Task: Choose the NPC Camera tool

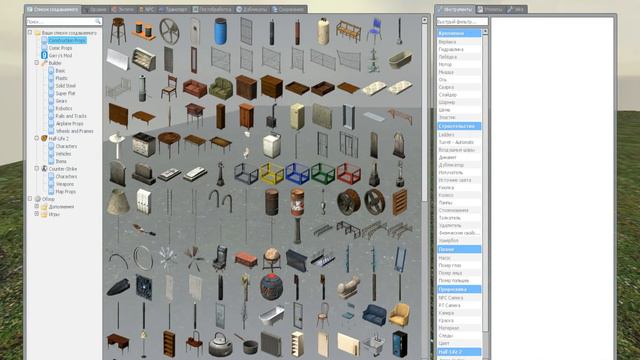Action: [459, 298]
